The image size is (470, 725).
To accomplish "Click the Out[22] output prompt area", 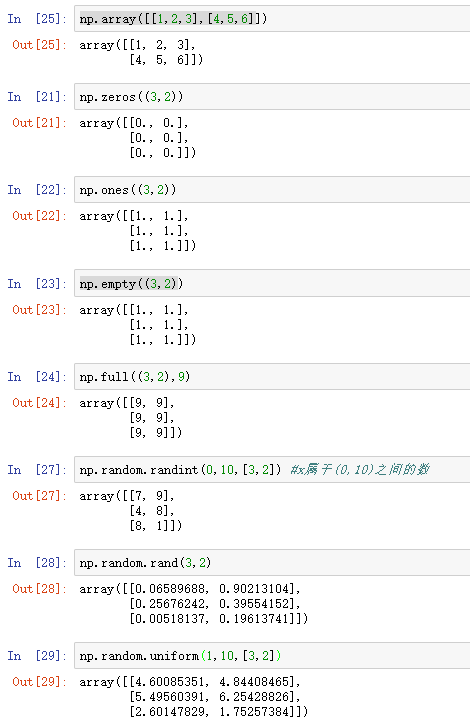I will (39, 216).
